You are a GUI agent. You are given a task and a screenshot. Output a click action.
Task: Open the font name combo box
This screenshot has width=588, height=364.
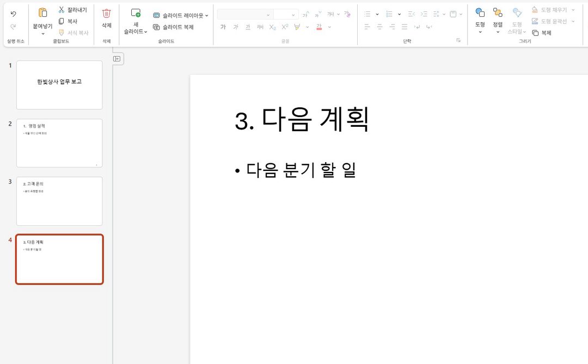(x=245, y=15)
